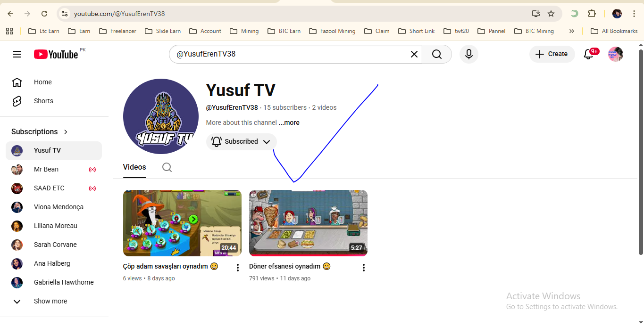Screen dimensions: 644x327
Task: Go back using browser back arrow
Action: click(x=10, y=14)
